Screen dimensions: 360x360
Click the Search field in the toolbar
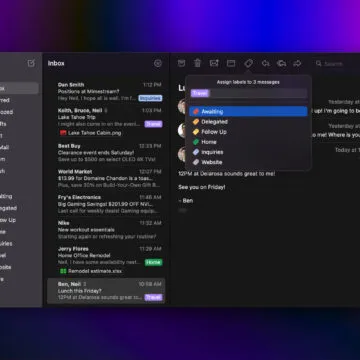pos(337,63)
